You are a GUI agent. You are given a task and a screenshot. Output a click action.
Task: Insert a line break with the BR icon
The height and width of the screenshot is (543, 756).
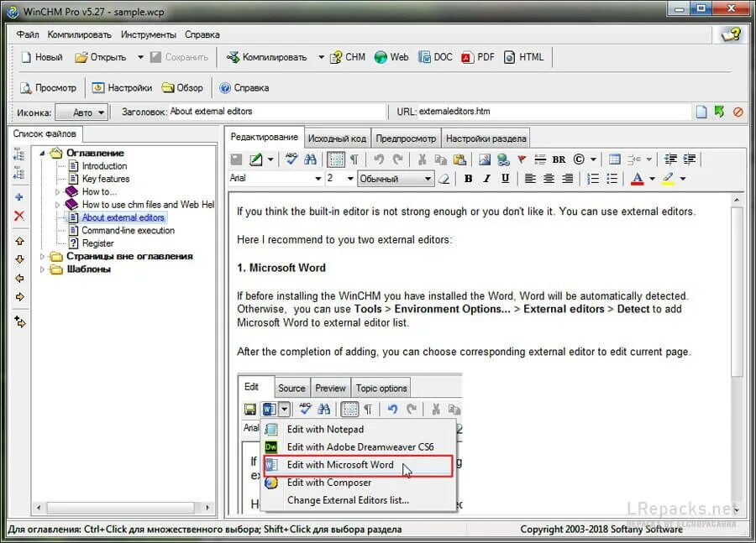point(559,159)
